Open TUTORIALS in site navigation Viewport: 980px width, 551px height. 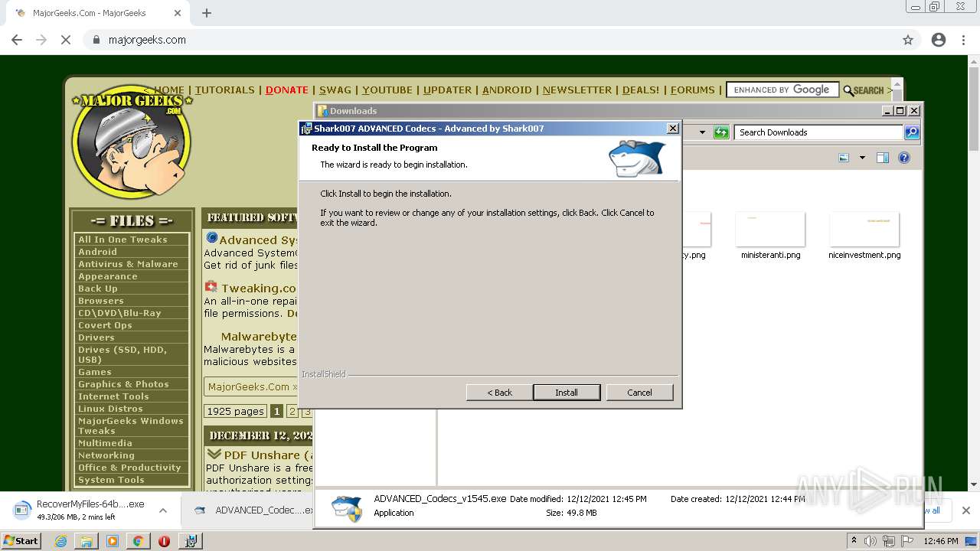[224, 90]
